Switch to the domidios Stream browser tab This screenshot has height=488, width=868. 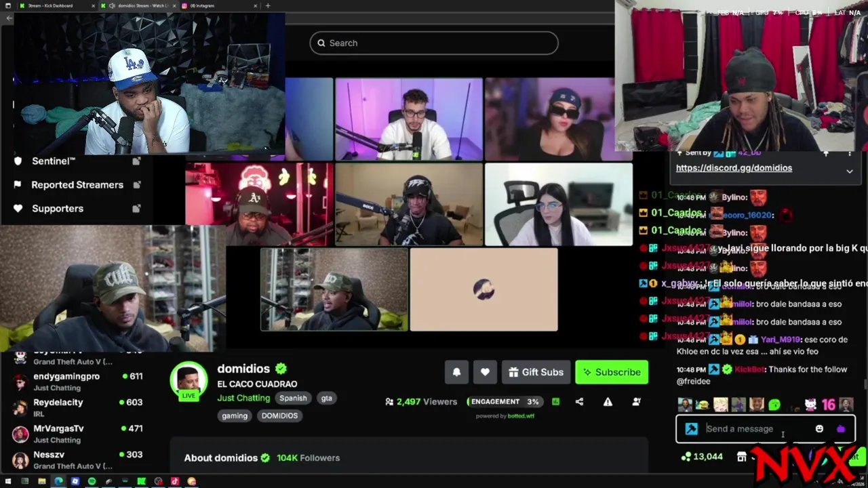pyautogui.click(x=138, y=5)
